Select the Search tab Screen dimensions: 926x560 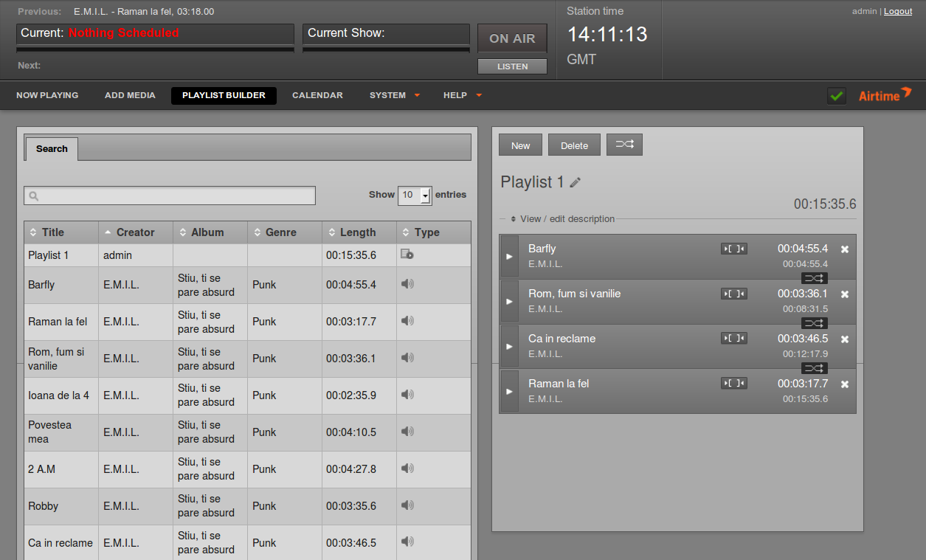click(x=51, y=148)
